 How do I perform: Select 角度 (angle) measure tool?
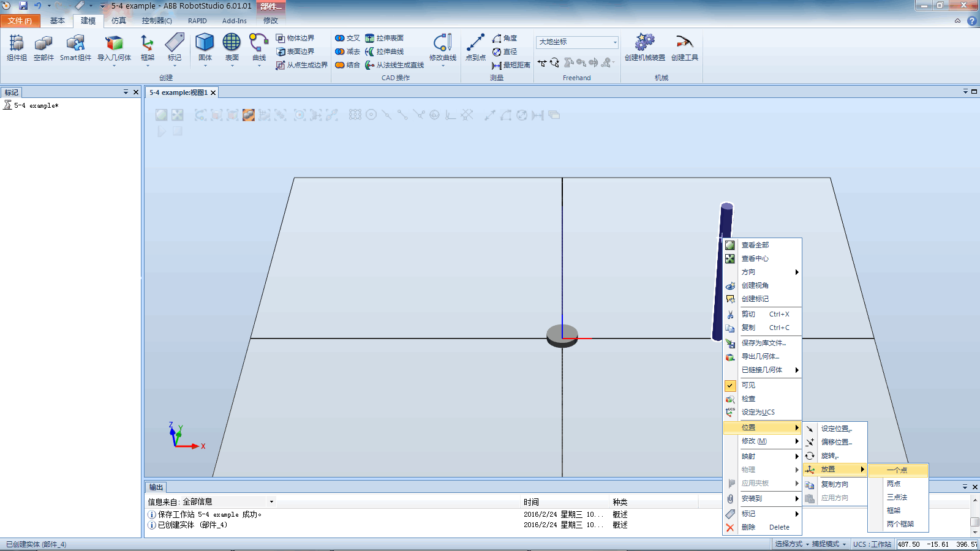tap(505, 38)
